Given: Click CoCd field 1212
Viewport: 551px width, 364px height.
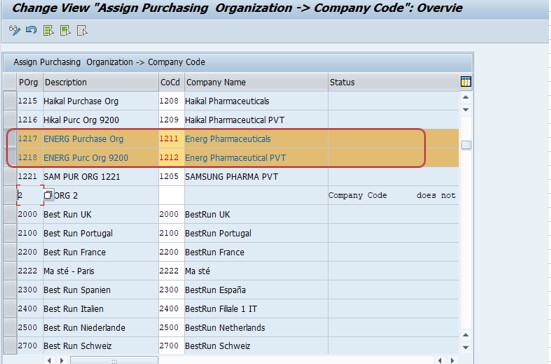Looking at the screenshot, I should click(171, 157).
